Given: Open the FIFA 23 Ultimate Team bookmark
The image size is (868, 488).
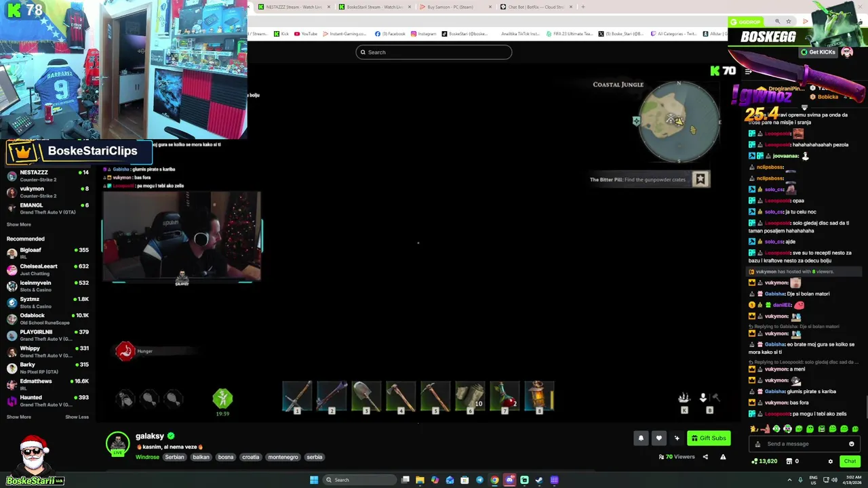Looking at the screenshot, I should 570,34.
